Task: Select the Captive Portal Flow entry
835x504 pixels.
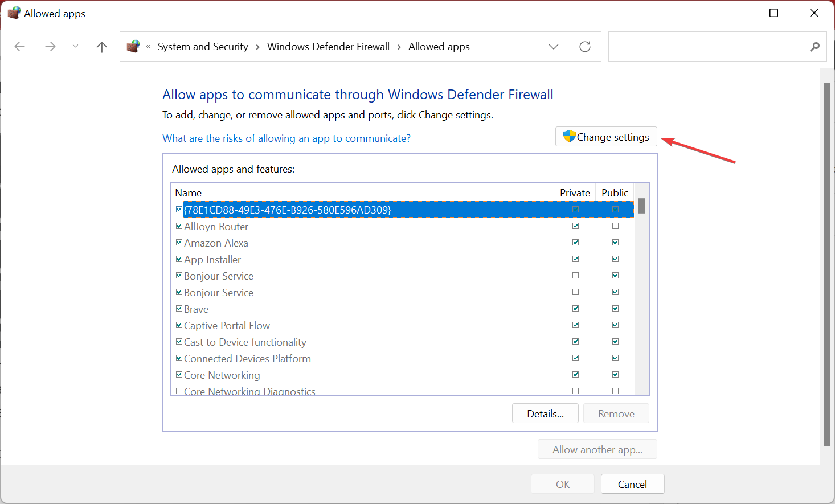Action: [x=403, y=325]
